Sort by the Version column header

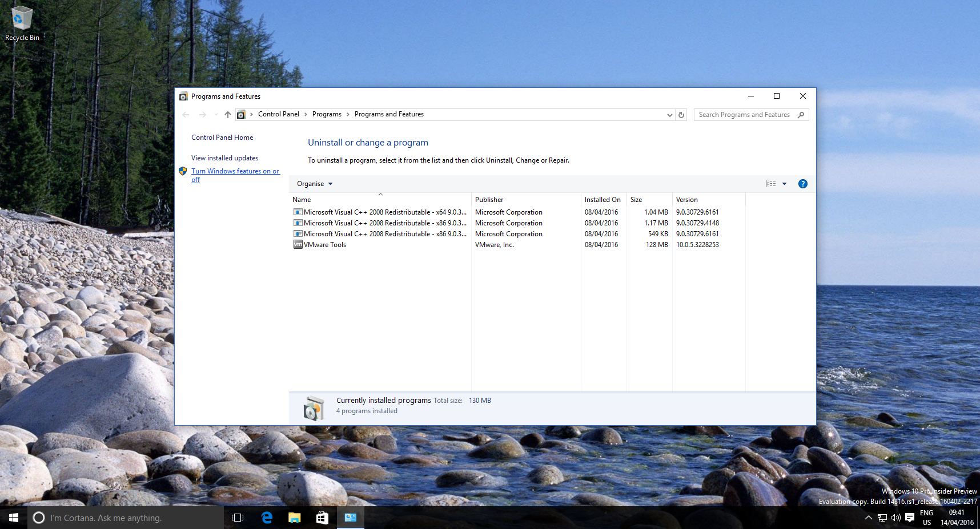(x=709, y=200)
